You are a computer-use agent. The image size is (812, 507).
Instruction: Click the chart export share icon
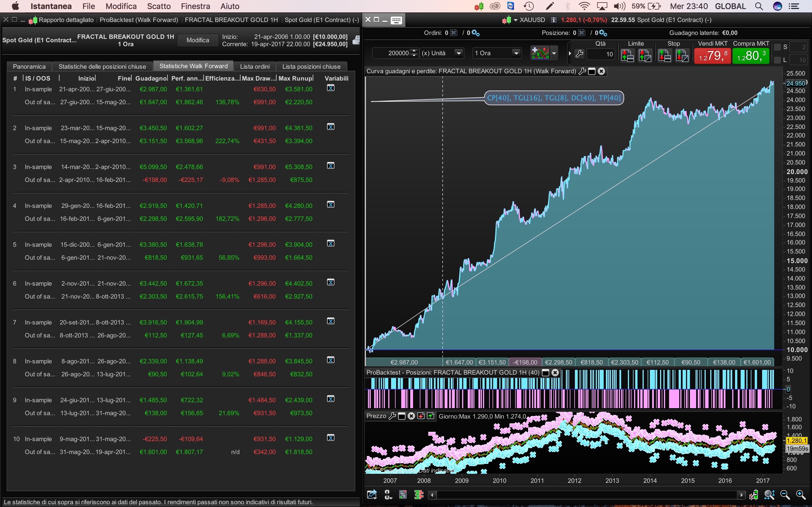point(372,495)
